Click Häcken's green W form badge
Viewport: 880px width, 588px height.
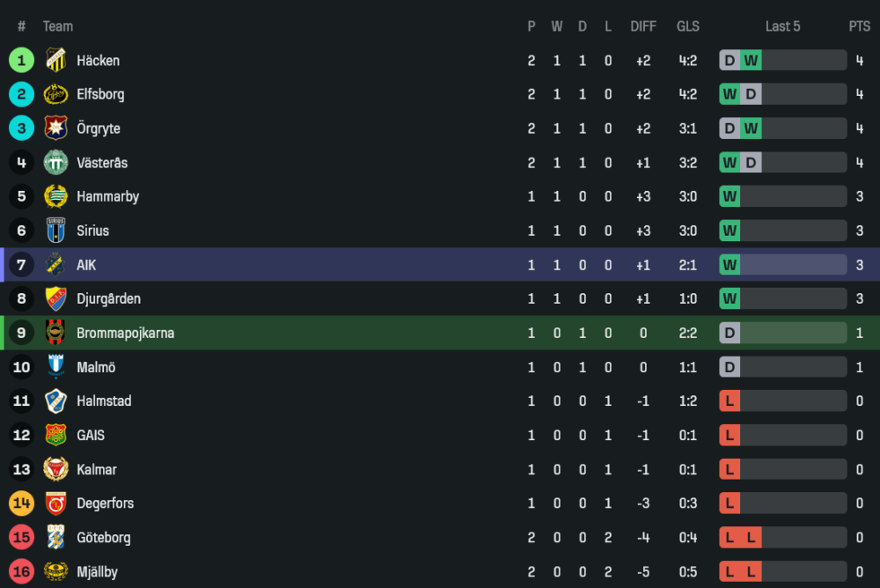(751, 61)
